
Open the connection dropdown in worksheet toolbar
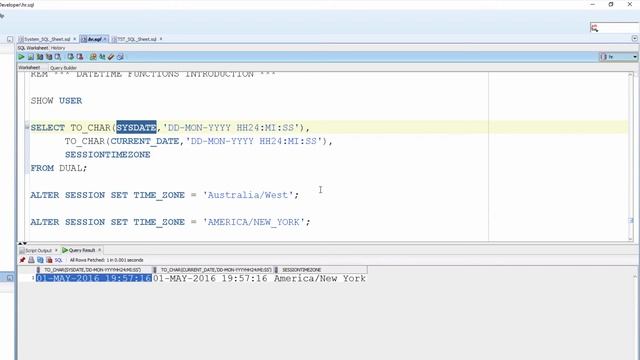pyautogui.click(x=635, y=57)
